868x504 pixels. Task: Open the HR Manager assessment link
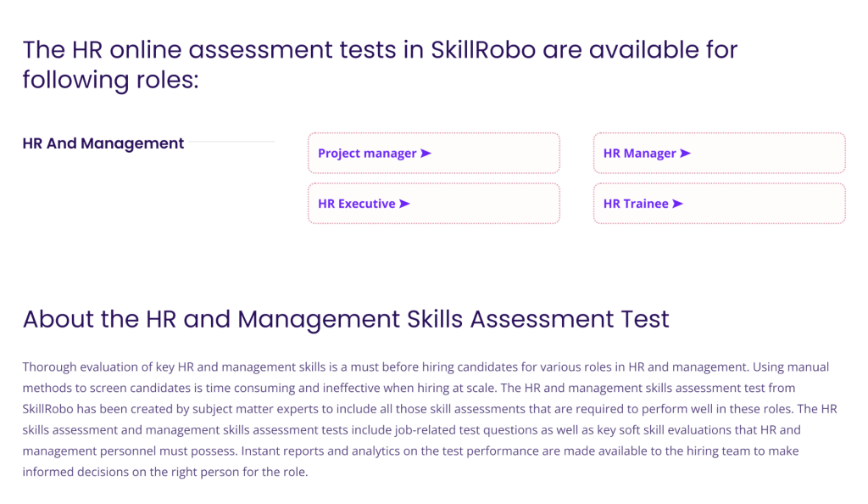click(639, 154)
